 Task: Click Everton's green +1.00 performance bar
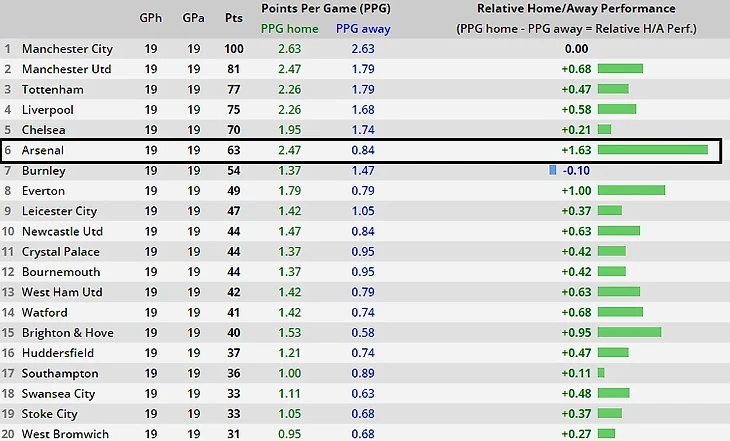tap(631, 191)
